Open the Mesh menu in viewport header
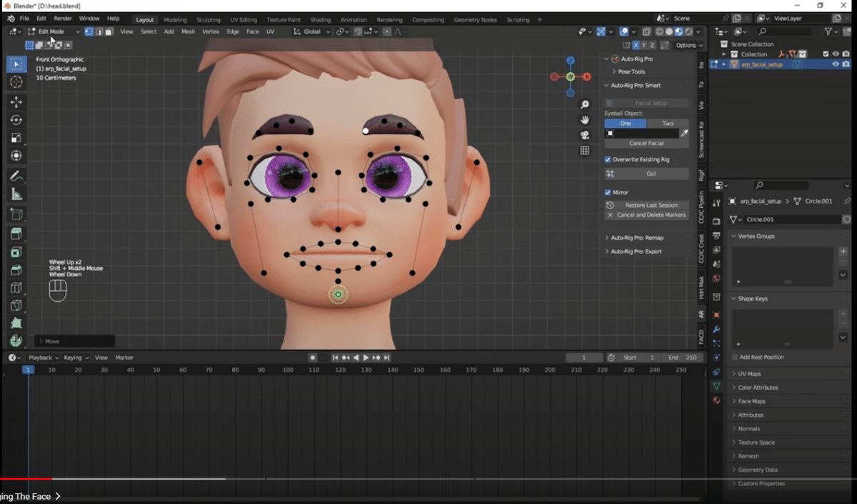Screen dimensions: 857x504 (188, 31)
